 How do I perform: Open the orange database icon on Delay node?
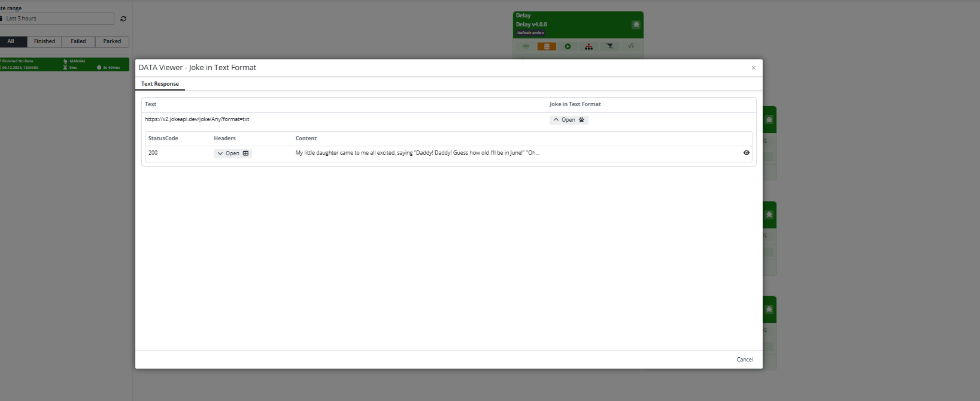(x=547, y=46)
